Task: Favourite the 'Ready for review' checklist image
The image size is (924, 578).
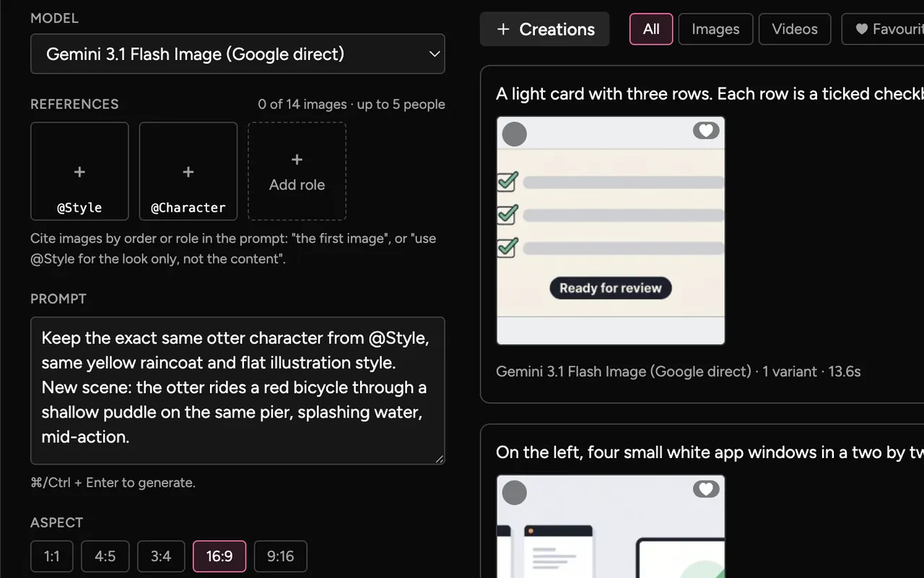Action: pos(706,131)
